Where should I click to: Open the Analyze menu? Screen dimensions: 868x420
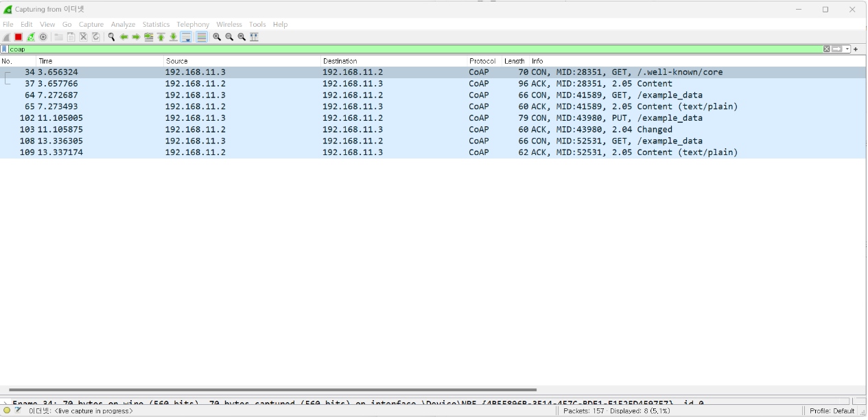tap(124, 25)
